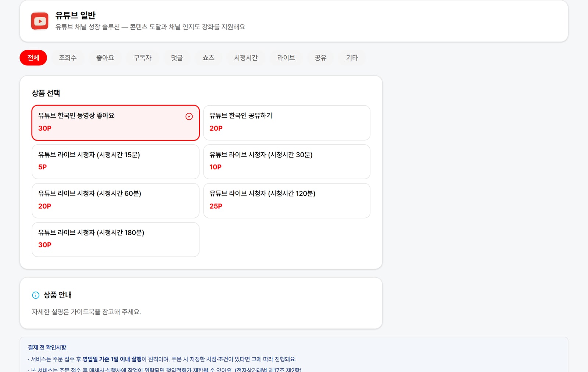Switch to the 기타 tab
Image resolution: width=588 pixels, height=372 pixels.
point(352,58)
